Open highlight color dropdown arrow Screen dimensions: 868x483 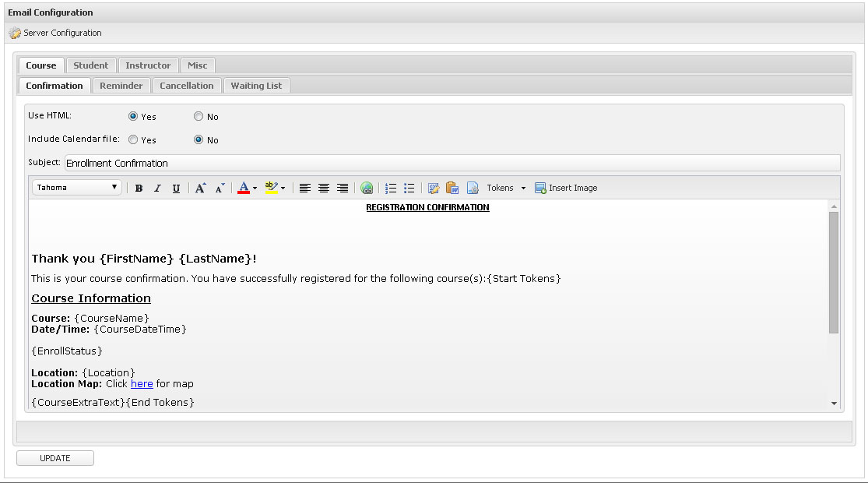[283, 189]
